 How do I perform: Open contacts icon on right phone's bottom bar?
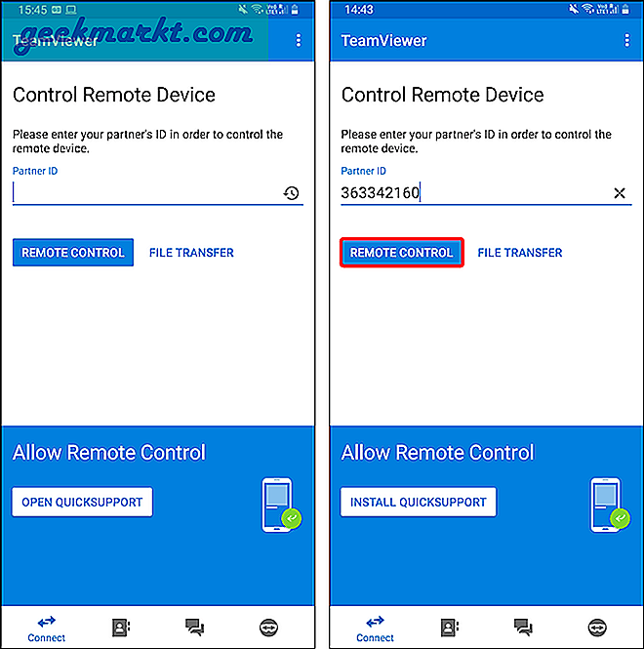point(450,628)
